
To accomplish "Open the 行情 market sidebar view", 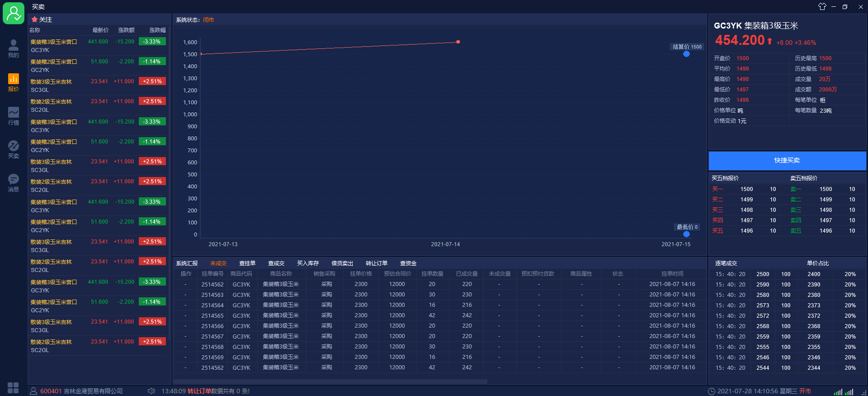I will point(14,116).
